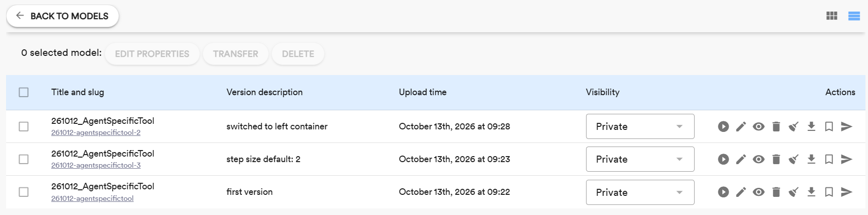Screen dimensions: 868x215
Task: Click the broom clean-up icon for 'first version'
Action: pos(794,192)
